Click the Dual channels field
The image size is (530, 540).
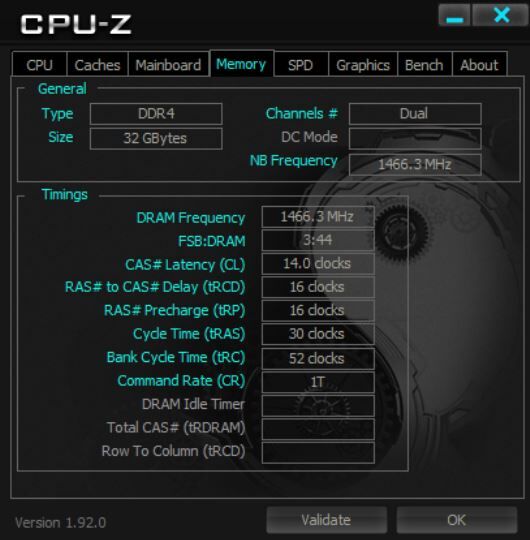coord(415,114)
